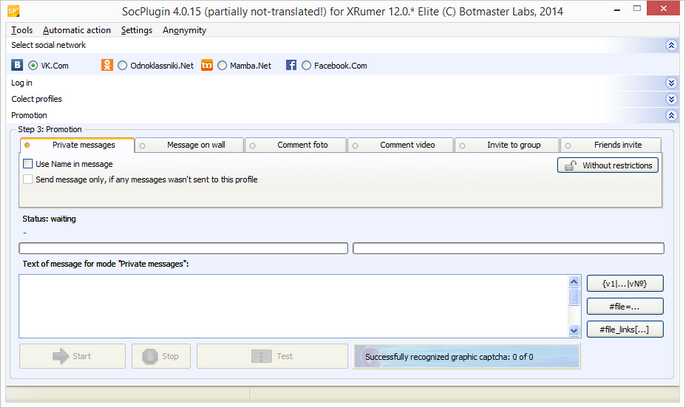Click the Start button with grey arrow icon
This screenshot has width=685, height=408.
click(73, 356)
